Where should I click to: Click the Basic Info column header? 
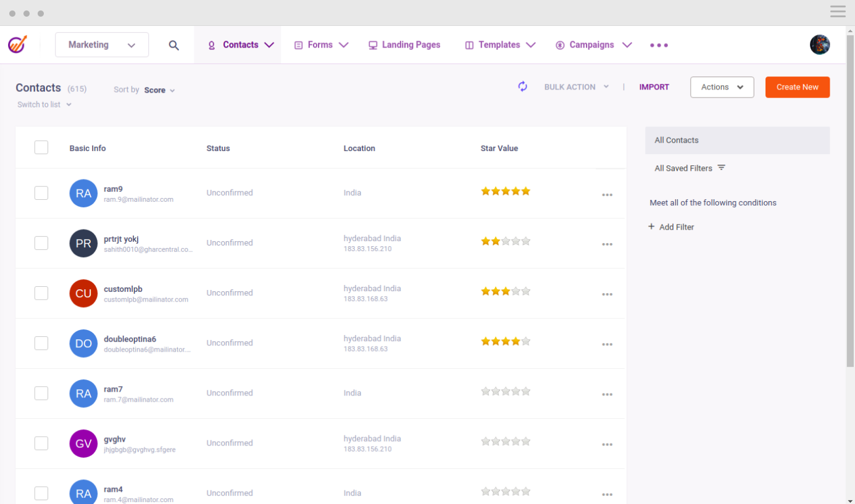(88, 148)
